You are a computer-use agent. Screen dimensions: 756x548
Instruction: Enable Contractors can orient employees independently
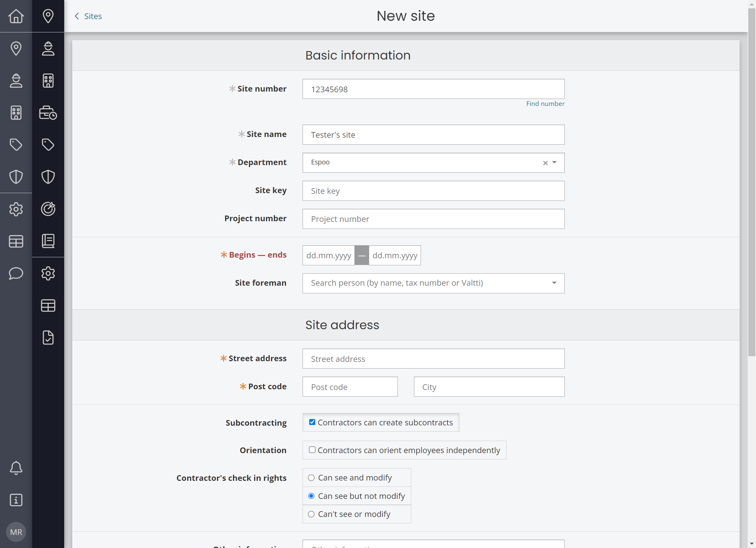[312, 450]
